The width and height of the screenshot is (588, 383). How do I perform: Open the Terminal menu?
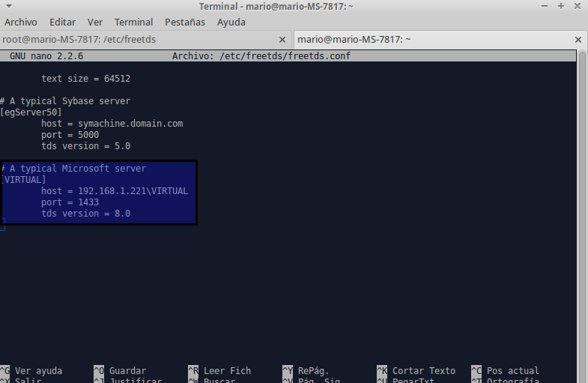[133, 22]
